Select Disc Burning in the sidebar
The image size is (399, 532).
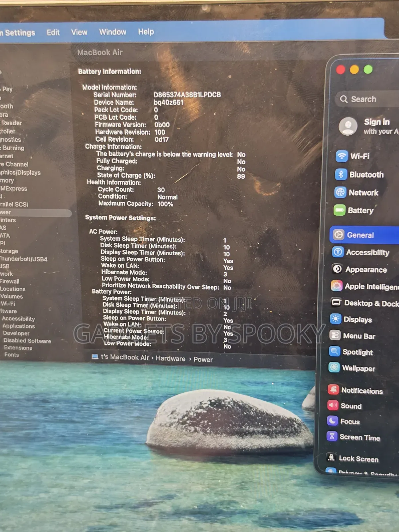(12, 148)
